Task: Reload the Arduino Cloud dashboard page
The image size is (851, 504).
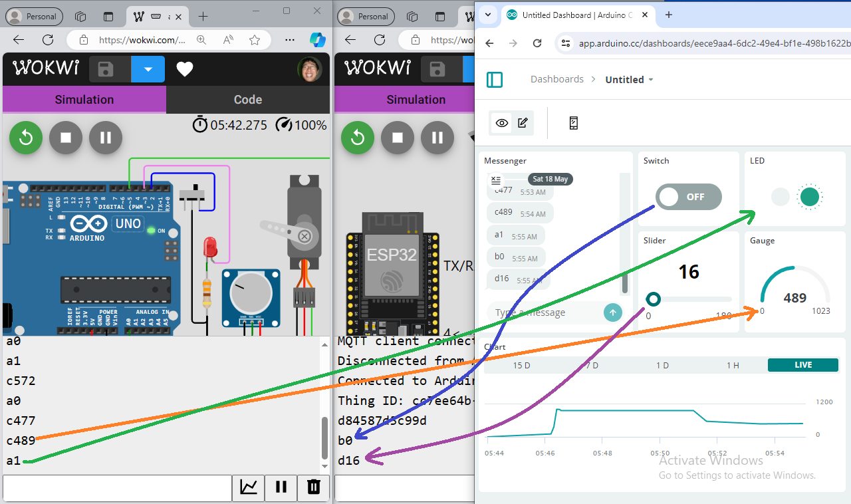Action: 537,43
